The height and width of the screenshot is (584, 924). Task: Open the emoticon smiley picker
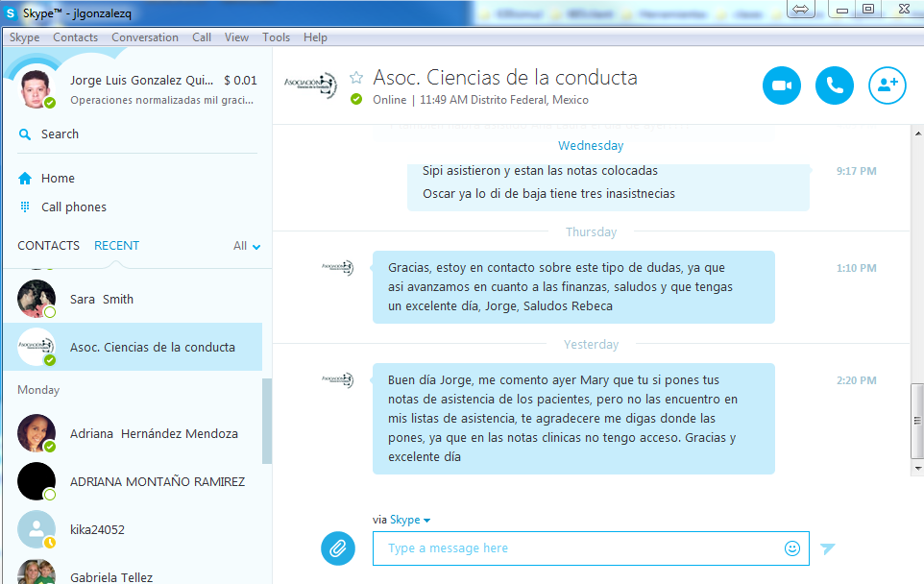[792, 548]
